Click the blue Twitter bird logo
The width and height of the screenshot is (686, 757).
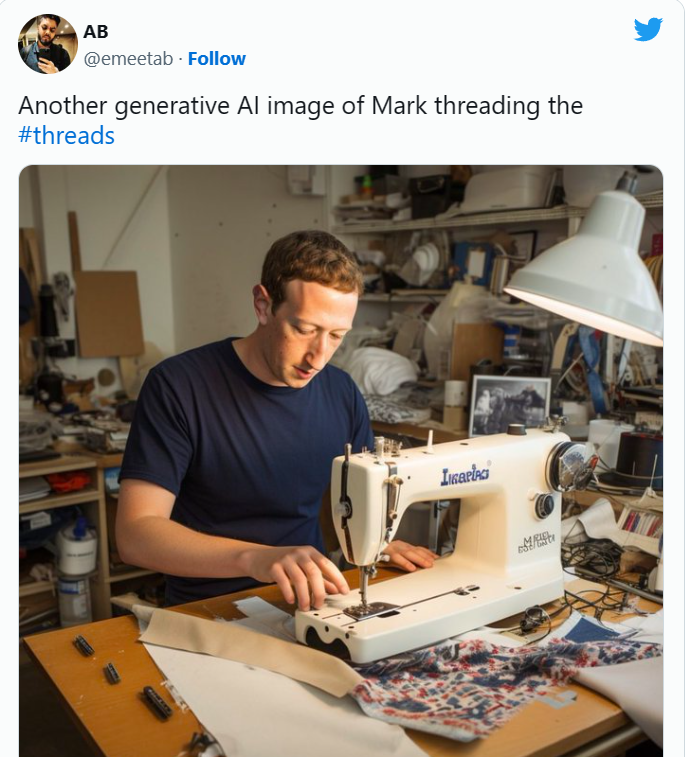(x=648, y=29)
